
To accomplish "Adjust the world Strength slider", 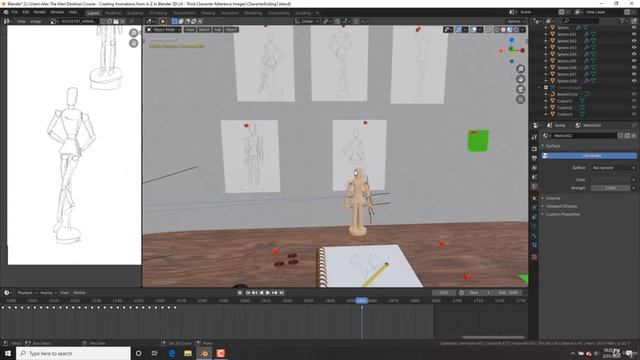I will tap(611, 188).
